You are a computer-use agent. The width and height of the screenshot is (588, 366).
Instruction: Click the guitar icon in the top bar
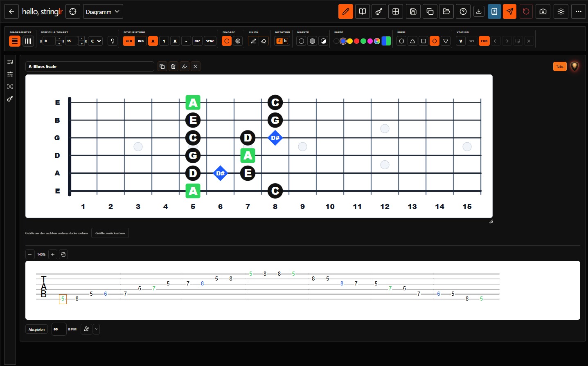(379, 11)
